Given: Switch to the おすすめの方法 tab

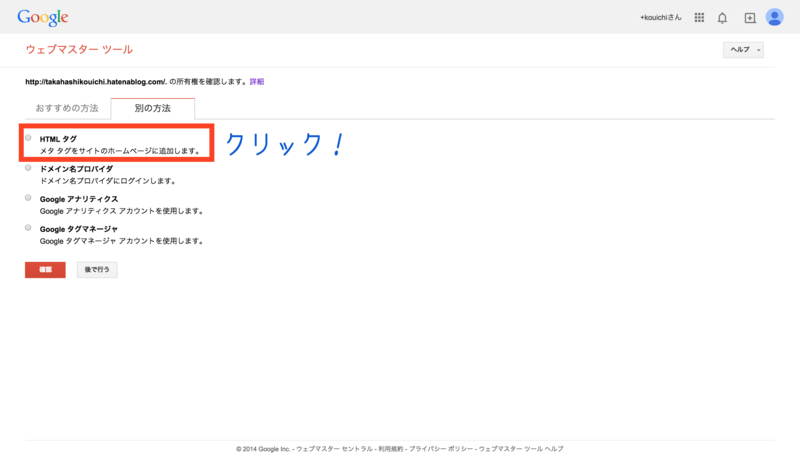Looking at the screenshot, I should pyautogui.click(x=67, y=108).
